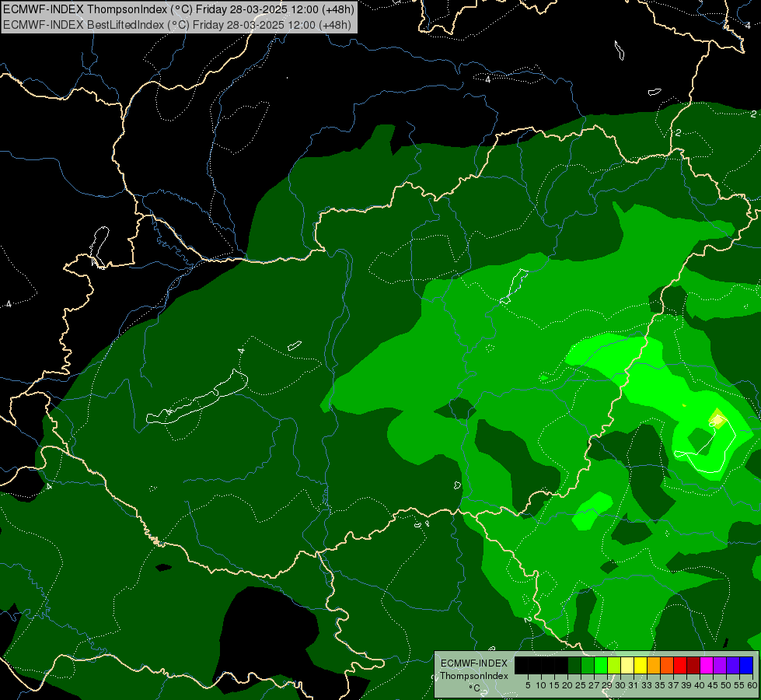Pick the purple 45–50 legend swatch
Screen dimensions: 761x700
pyautogui.click(x=720, y=665)
